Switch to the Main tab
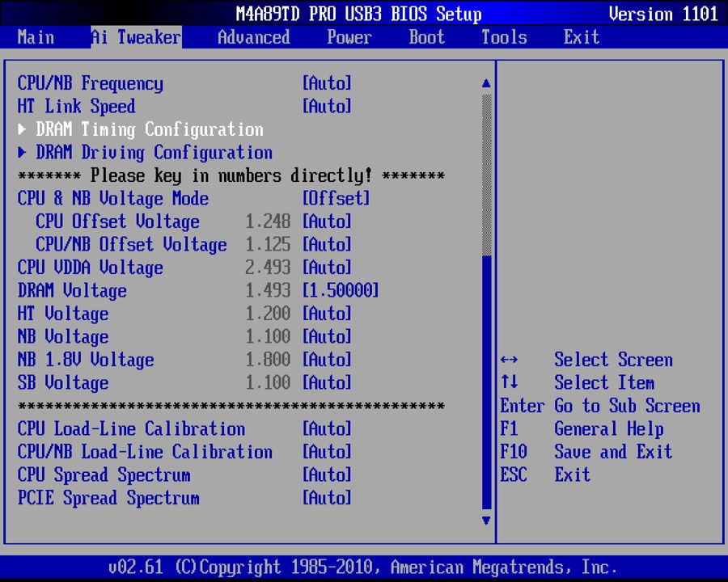728x582 pixels. coord(36,37)
